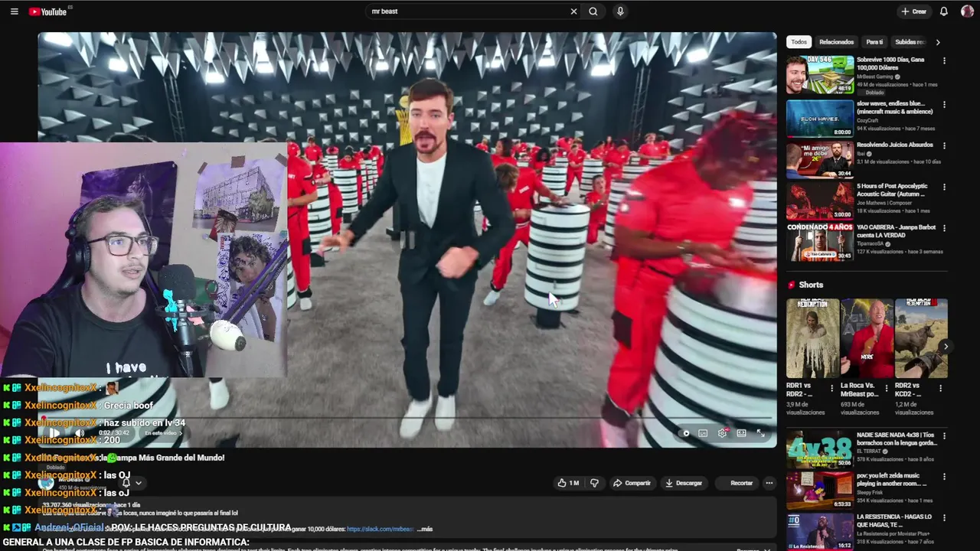
Task: Click the Recortar clip button
Action: coord(736,483)
